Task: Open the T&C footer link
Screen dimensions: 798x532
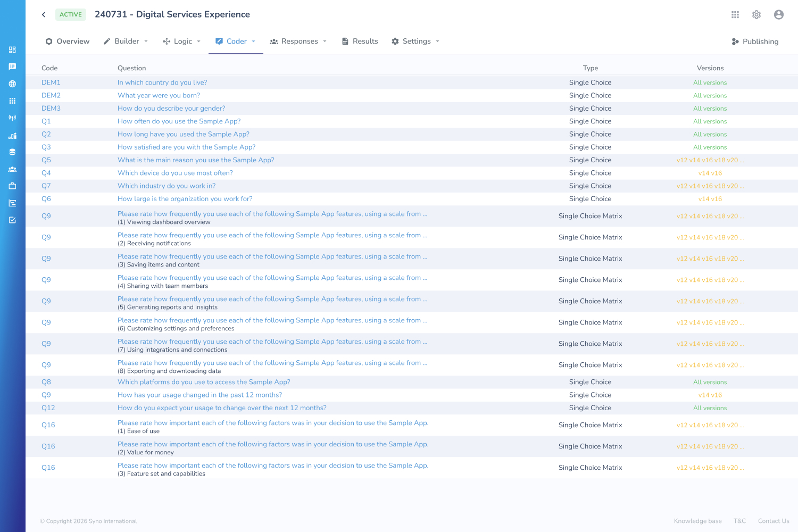Action: [740, 521]
